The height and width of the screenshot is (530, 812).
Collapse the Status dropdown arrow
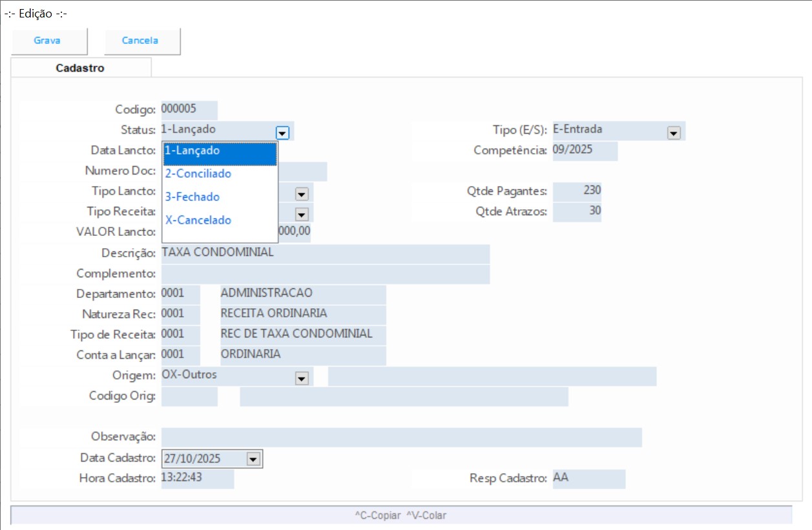tap(282, 132)
